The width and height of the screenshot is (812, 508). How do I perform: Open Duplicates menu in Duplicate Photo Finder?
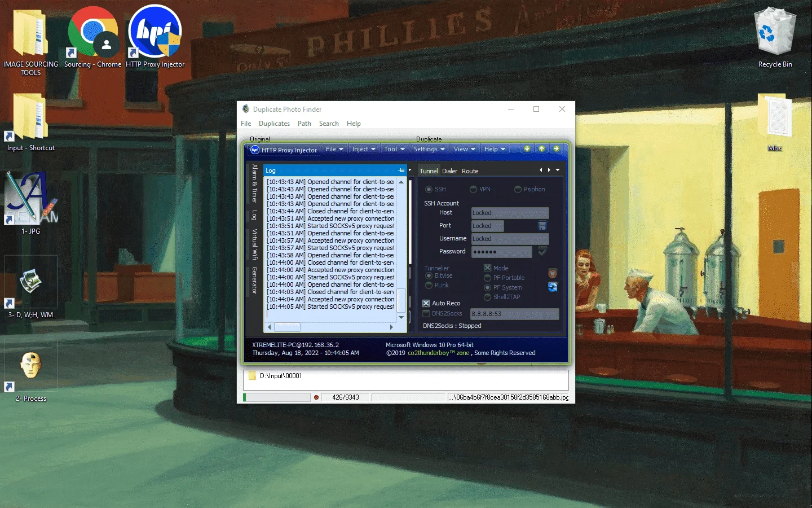pos(274,124)
